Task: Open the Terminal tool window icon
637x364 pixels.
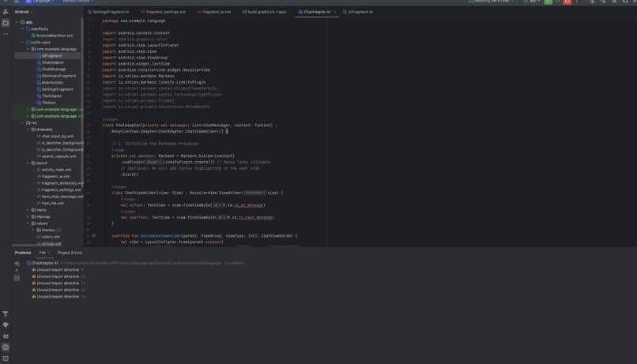Action: [6, 358]
